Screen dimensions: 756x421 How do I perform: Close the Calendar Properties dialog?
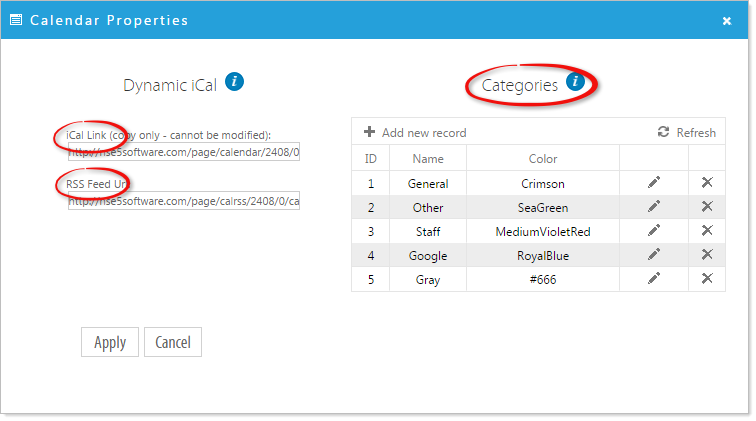click(727, 21)
